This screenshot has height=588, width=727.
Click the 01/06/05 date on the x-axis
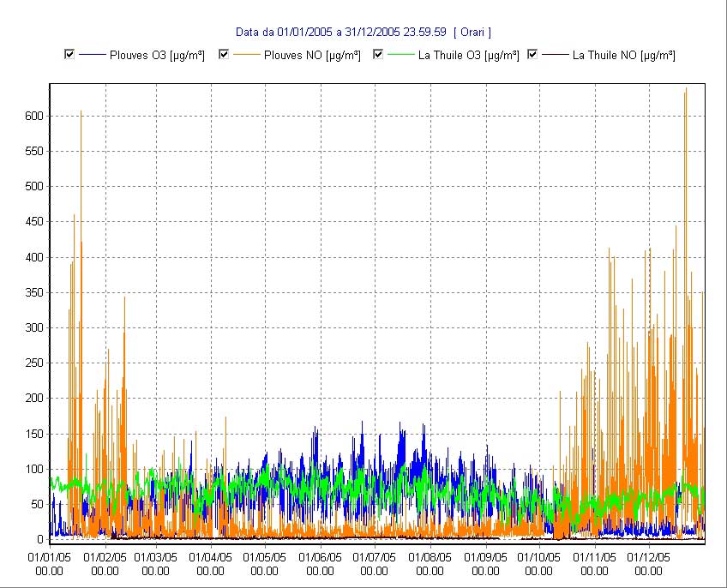[320, 557]
